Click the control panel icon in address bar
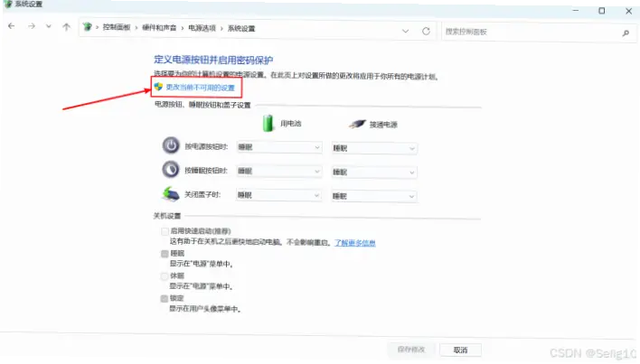Viewport: 640px width, 364px height. click(x=88, y=27)
